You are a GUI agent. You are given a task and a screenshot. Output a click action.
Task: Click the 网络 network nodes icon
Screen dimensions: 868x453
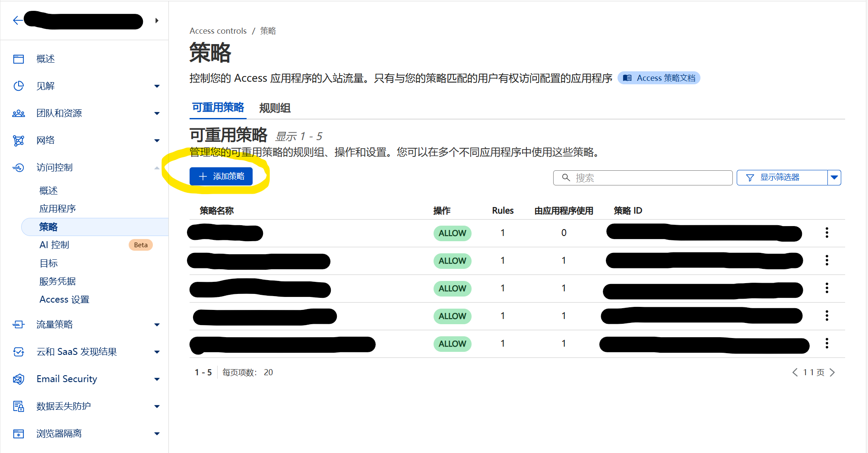[x=19, y=140]
